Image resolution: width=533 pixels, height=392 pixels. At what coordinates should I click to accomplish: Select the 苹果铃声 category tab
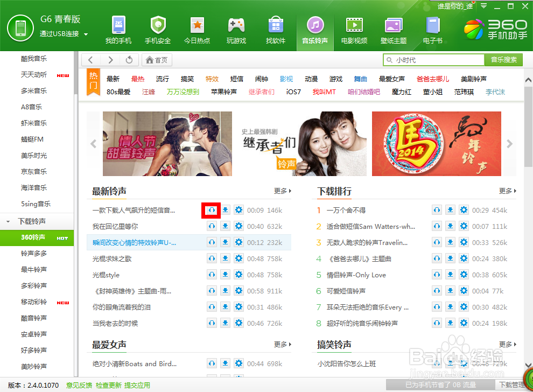pos(223,92)
